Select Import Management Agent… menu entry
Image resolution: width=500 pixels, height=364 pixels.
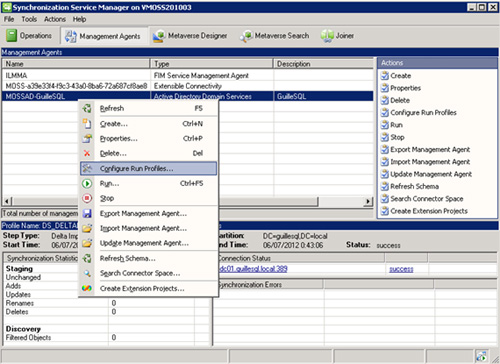(x=148, y=228)
